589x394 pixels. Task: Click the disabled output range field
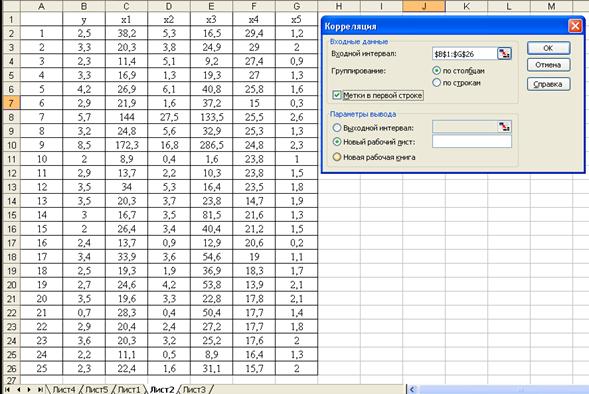coord(465,127)
